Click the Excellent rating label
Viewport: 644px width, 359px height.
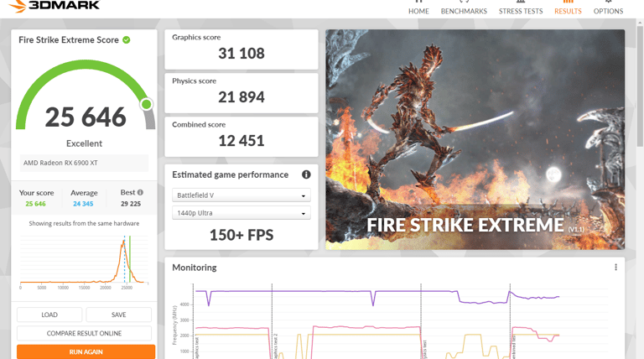[84, 143]
